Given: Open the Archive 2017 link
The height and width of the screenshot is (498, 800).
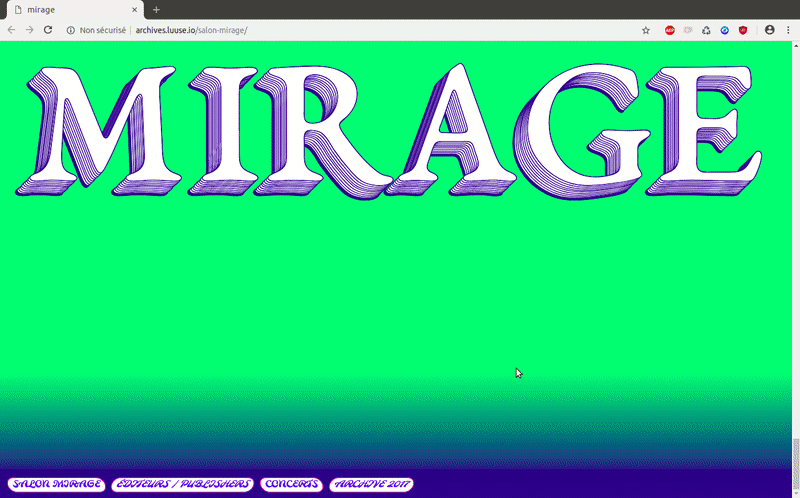Looking at the screenshot, I should [370, 484].
